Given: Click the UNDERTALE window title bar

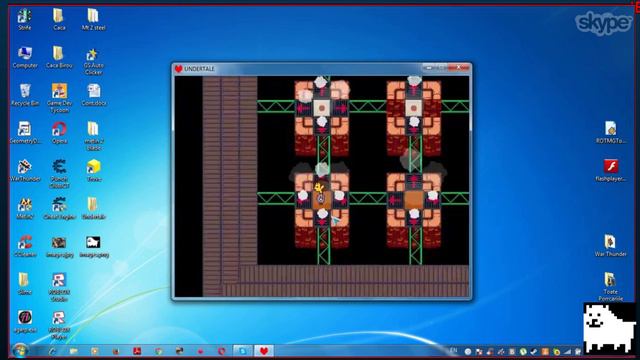Looking at the screenshot, I should coord(322,69).
